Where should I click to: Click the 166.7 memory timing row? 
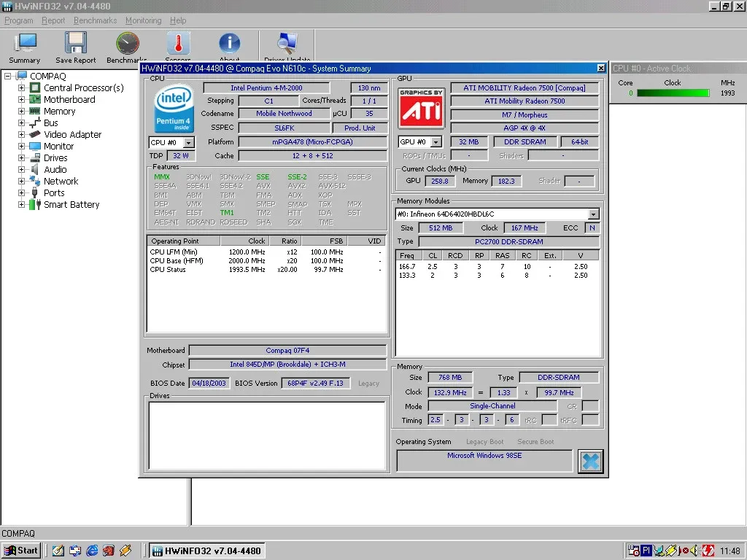(x=497, y=267)
